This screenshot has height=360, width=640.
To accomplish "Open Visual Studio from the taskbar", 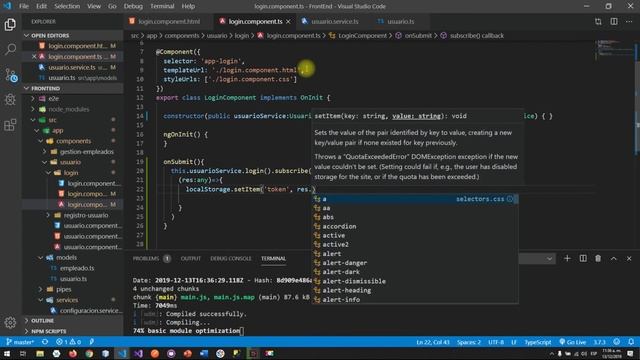I will [138, 353].
